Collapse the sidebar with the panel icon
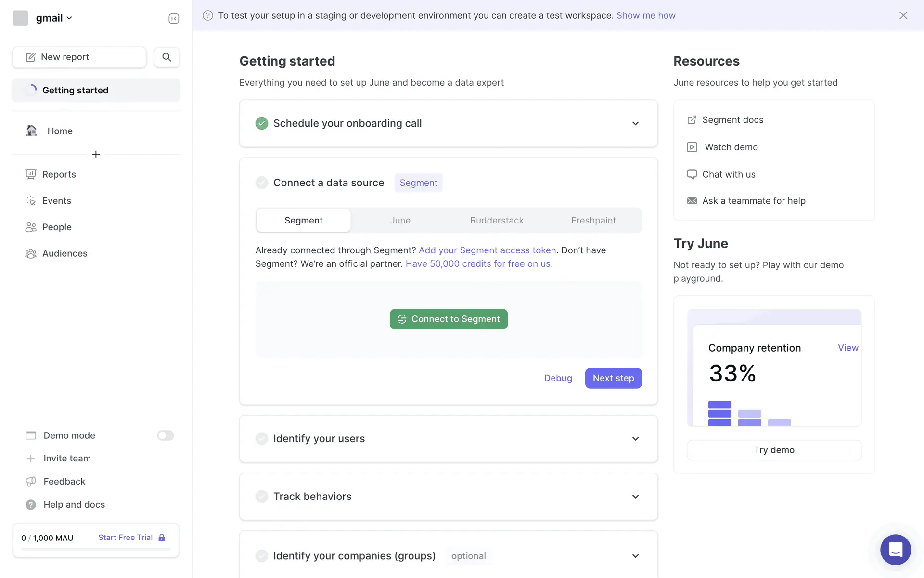924x578 pixels. point(174,18)
